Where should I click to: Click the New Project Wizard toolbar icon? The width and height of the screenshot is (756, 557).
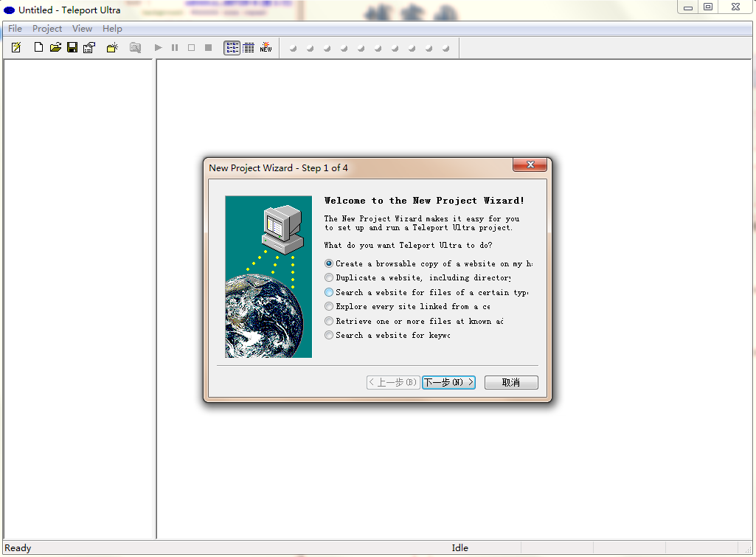pyautogui.click(x=16, y=48)
